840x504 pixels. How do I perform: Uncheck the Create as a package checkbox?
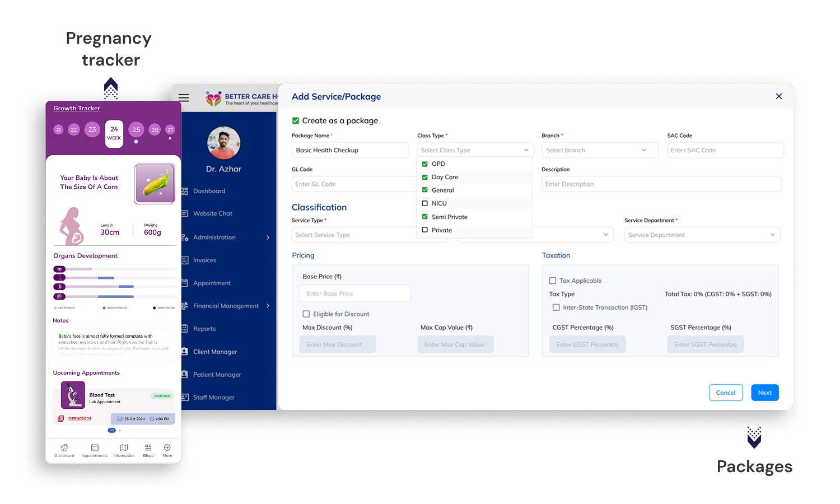(x=296, y=120)
